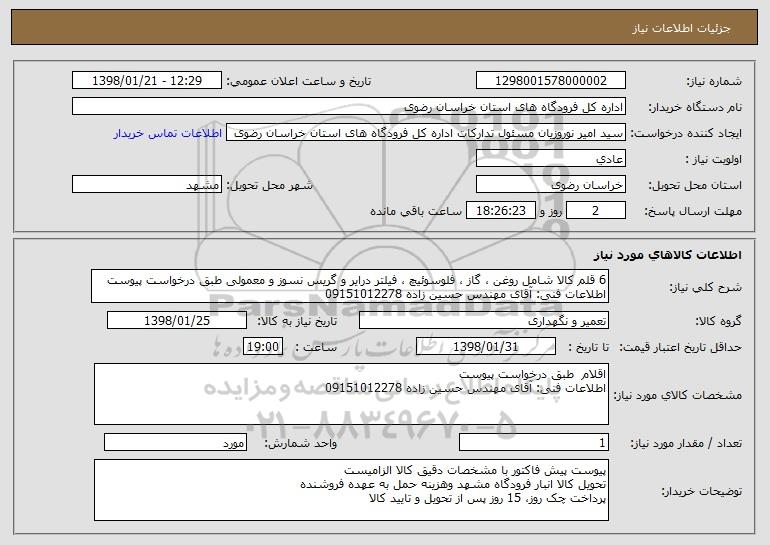Click the note line تحویل کالا انبار فرودگاه مشهد
Viewport: 770px width, 545px height.
point(453,485)
